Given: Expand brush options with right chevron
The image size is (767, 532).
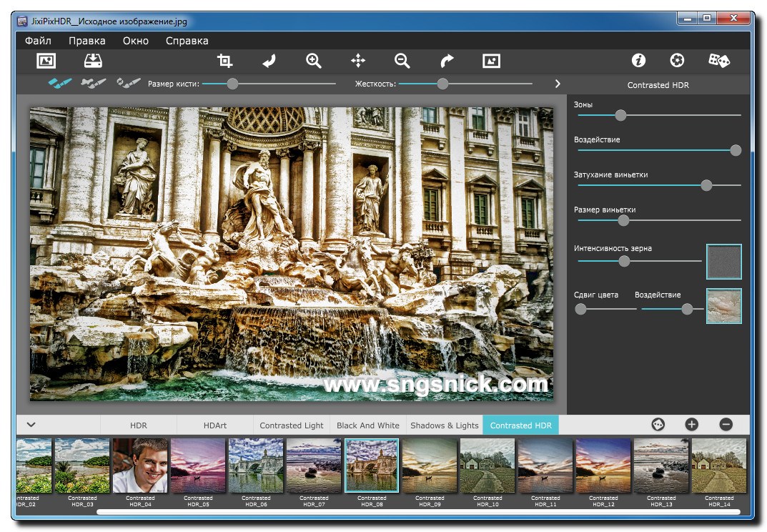Looking at the screenshot, I should pos(558,84).
